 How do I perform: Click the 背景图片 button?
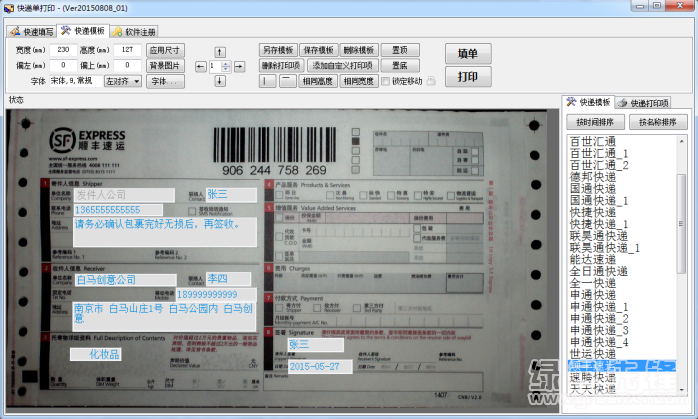[165, 65]
